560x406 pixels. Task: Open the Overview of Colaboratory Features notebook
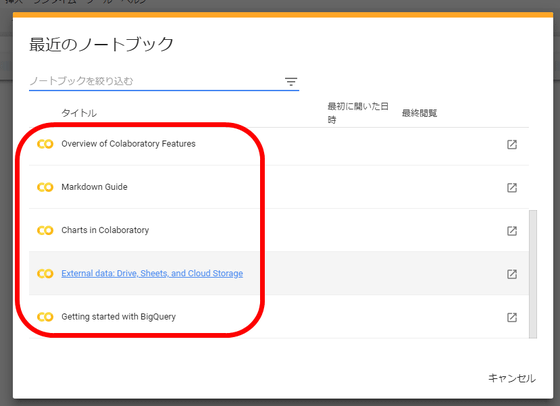128,144
